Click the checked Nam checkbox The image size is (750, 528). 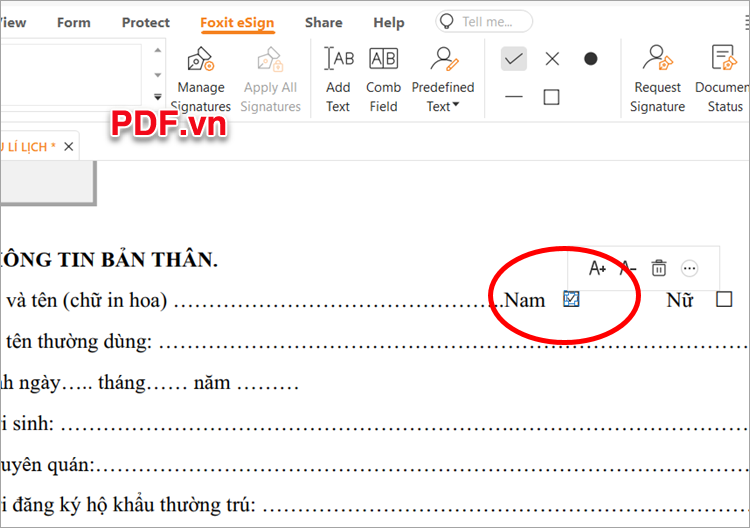[571, 298]
